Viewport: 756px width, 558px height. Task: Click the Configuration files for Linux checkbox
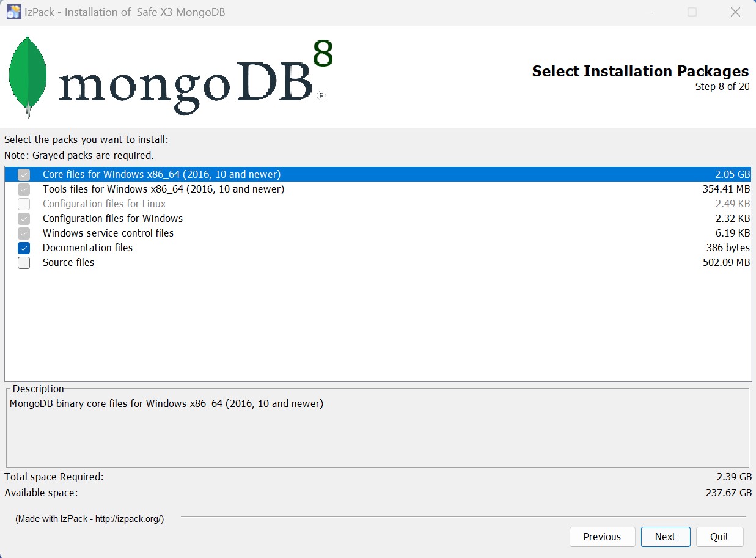click(24, 204)
